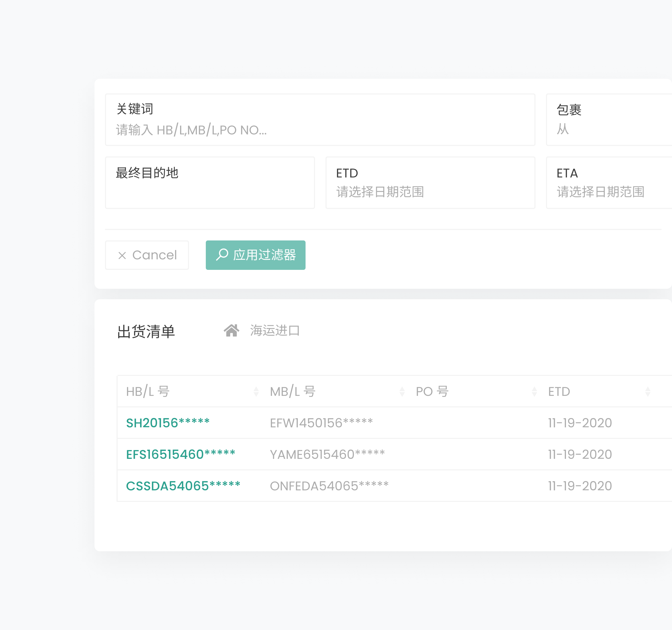
Task: Apply filters with 应用过滤器 button
Action: (x=256, y=255)
